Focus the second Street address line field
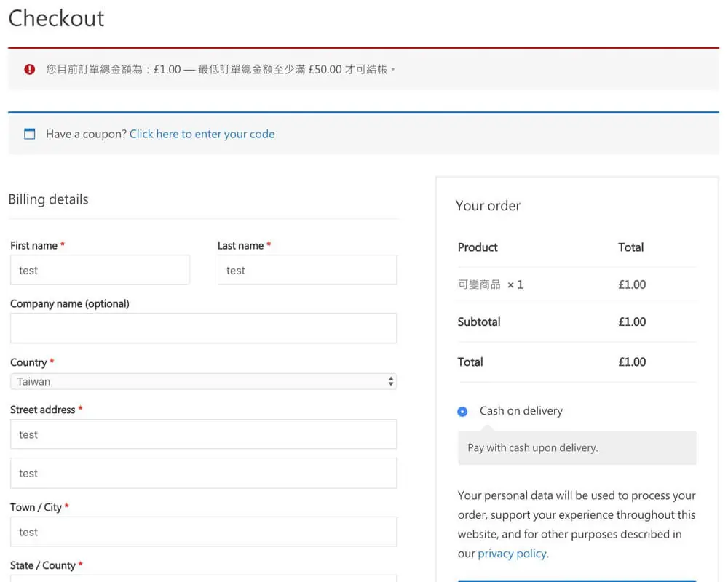The image size is (728, 582). (203, 474)
